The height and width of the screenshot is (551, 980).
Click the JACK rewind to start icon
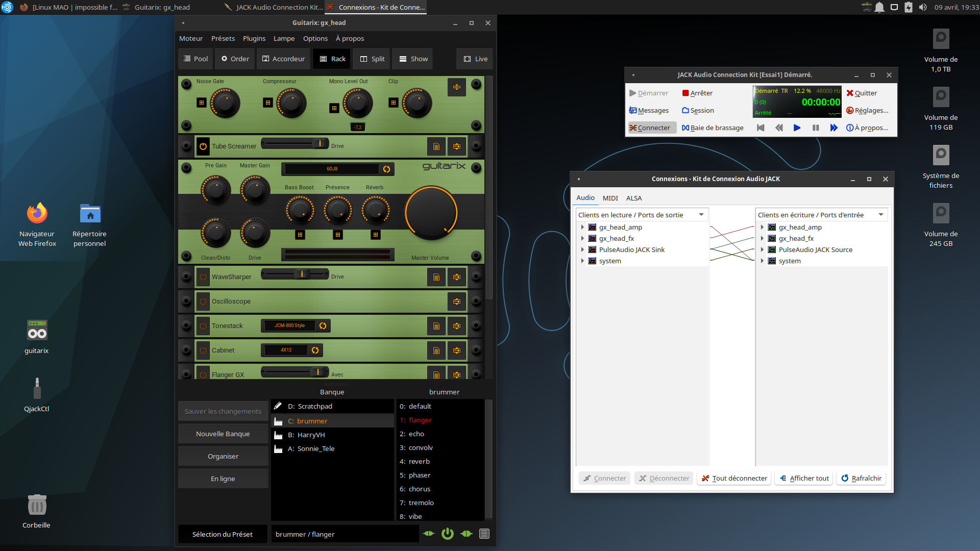click(761, 128)
